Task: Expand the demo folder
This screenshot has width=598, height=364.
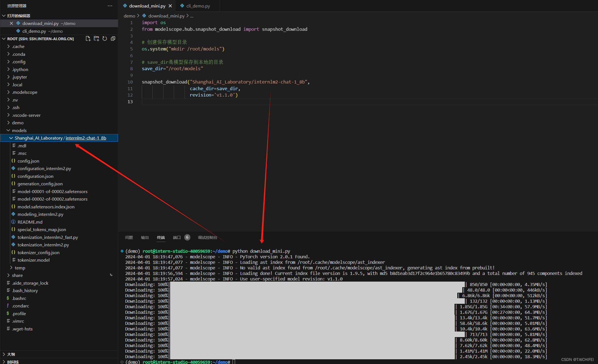Action: click(18, 123)
